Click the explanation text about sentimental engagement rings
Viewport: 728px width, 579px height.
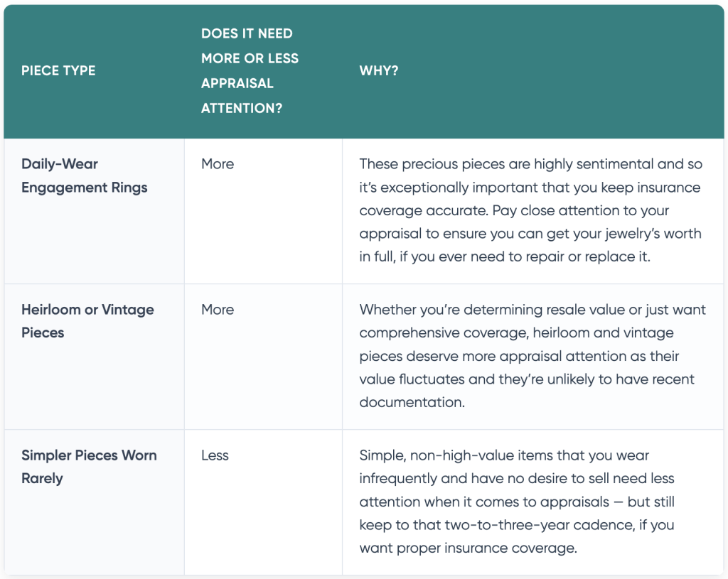pyautogui.click(x=530, y=210)
